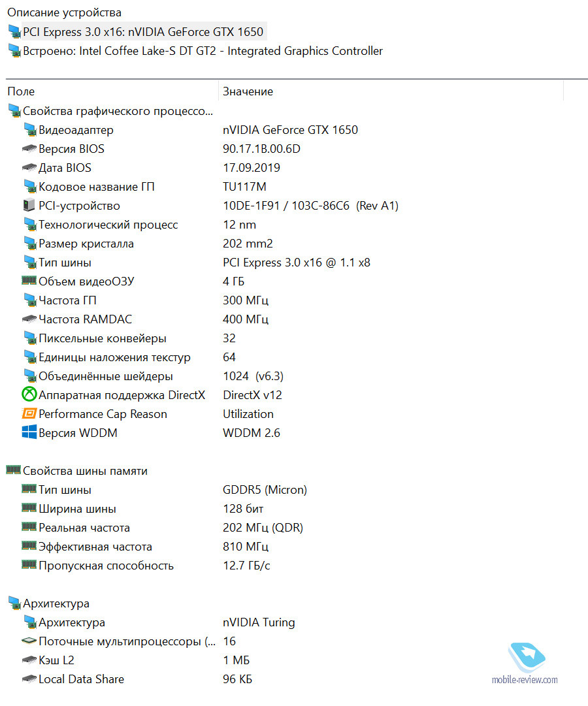Select the value 'PCI Express 3.0 x16 @ 1.1 x8'

(x=297, y=263)
